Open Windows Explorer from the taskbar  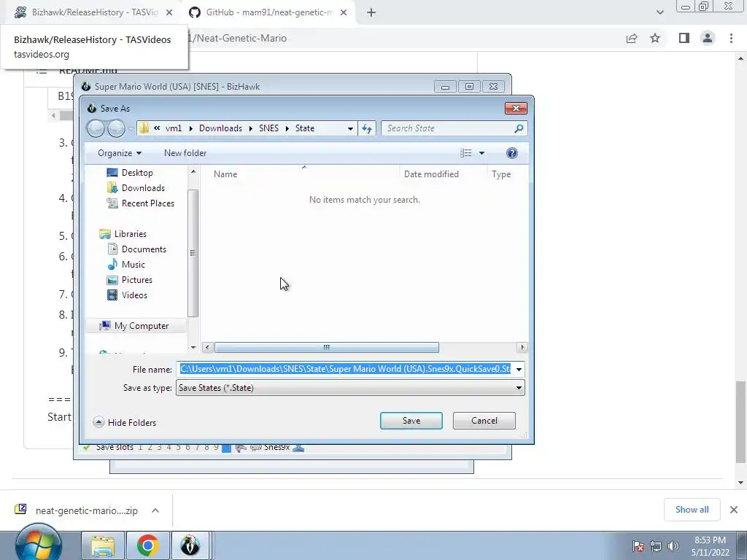pos(103,545)
